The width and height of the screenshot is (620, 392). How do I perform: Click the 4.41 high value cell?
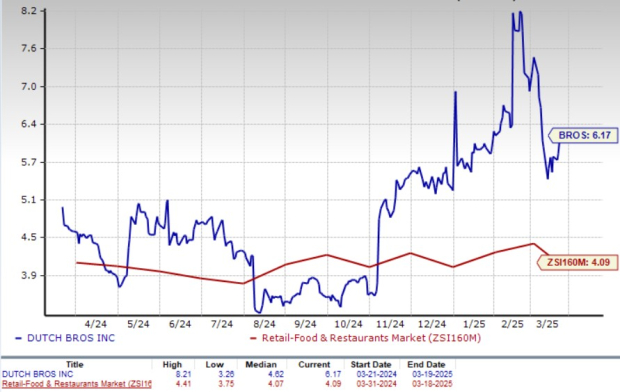click(182, 384)
